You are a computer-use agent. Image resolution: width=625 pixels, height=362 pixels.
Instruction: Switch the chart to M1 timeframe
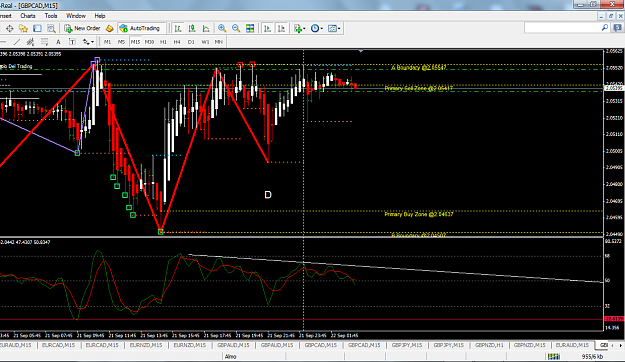pos(108,42)
